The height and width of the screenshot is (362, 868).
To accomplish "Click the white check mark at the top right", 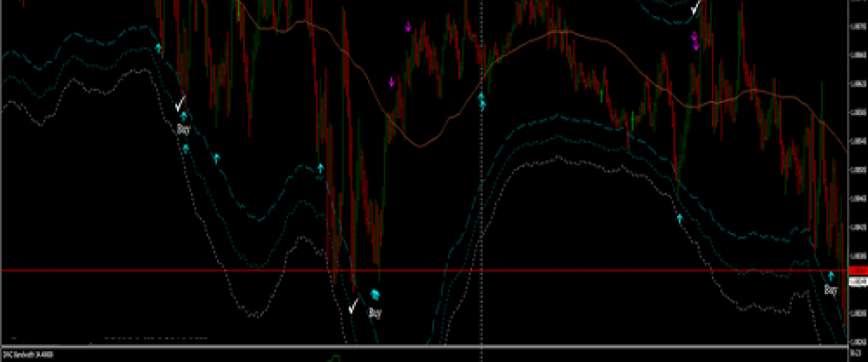I will (x=695, y=8).
